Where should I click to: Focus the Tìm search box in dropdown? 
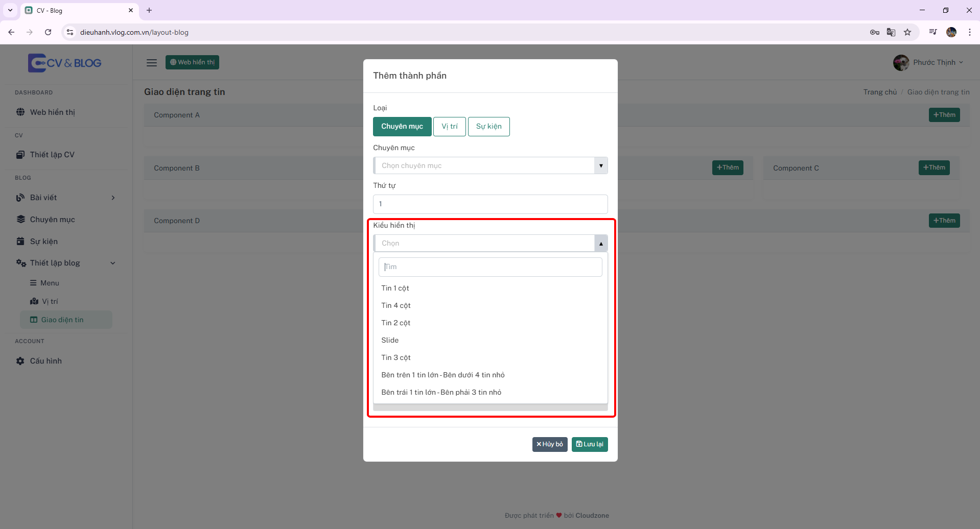click(491, 267)
